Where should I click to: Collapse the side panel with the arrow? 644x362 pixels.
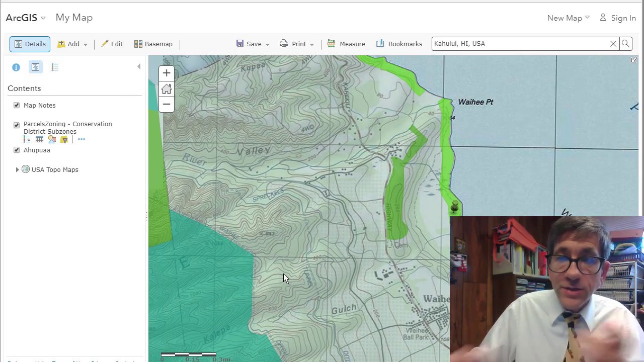pyautogui.click(x=139, y=66)
